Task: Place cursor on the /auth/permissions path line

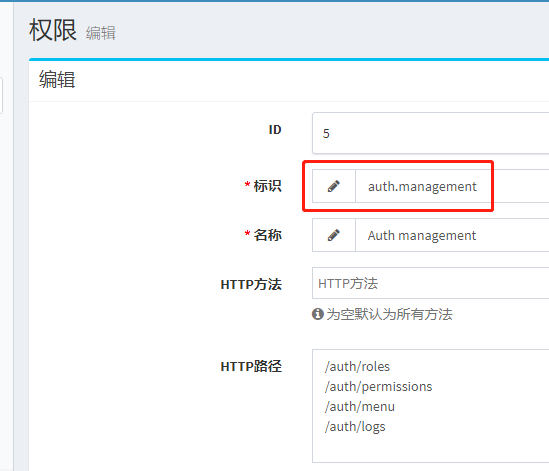Action: tap(378, 386)
